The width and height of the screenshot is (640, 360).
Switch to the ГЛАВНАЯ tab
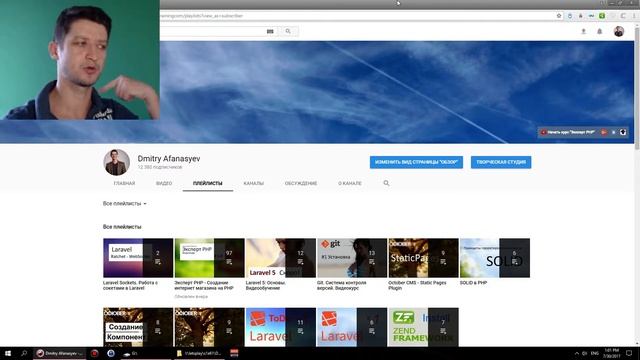(124, 183)
